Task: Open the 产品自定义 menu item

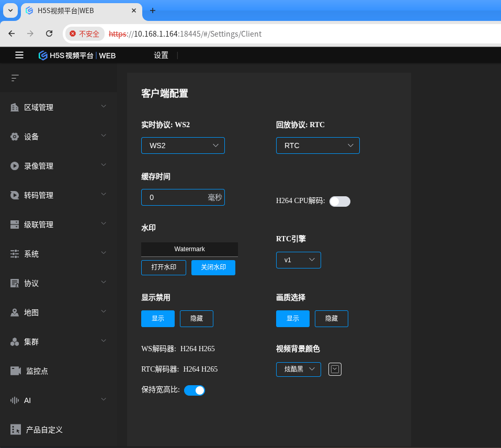Action: click(x=44, y=430)
